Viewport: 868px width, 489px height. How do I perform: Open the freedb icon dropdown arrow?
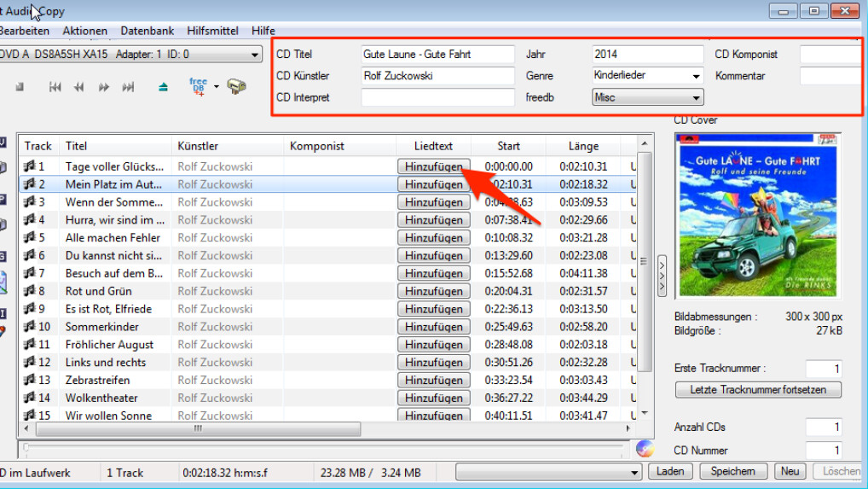217,86
